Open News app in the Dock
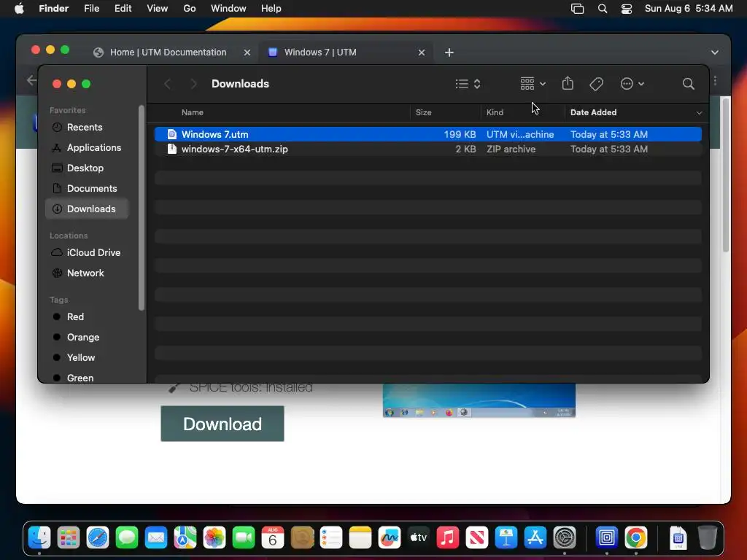 (477, 538)
